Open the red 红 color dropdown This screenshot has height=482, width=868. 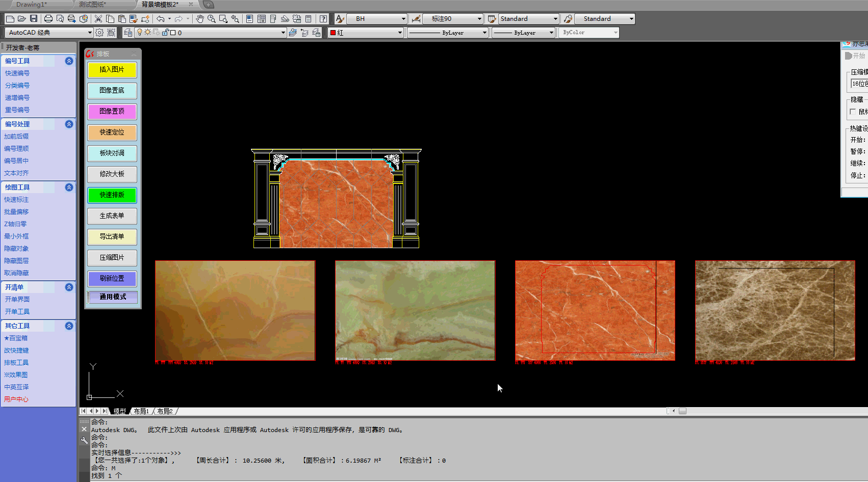coord(400,33)
